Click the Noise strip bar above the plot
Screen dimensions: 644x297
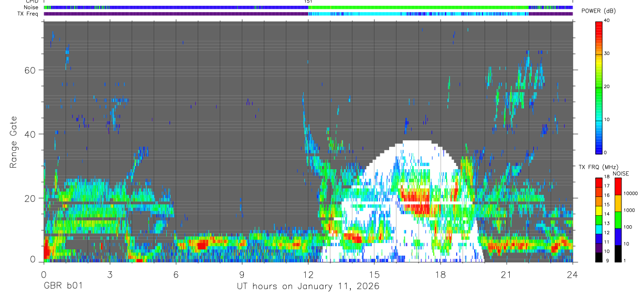click(x=308, y=8)
